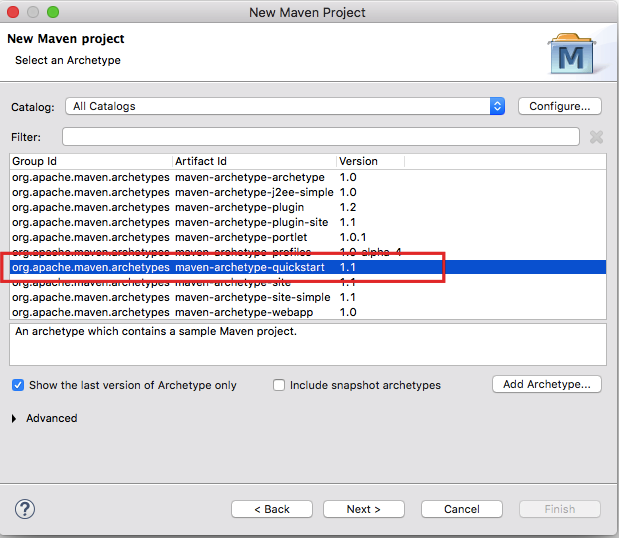Toggle Show the last version of Archetype only
Image resolution: width=619 pixels, height=538 pixels.
[18, 385]
